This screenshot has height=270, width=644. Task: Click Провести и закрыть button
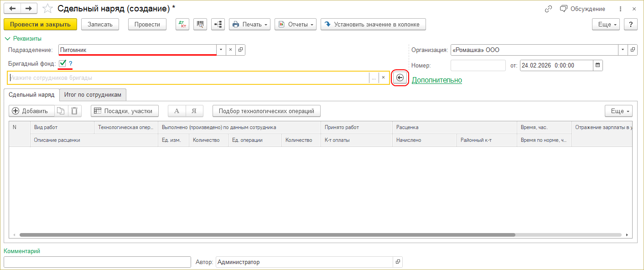click(x=40, y=25)
